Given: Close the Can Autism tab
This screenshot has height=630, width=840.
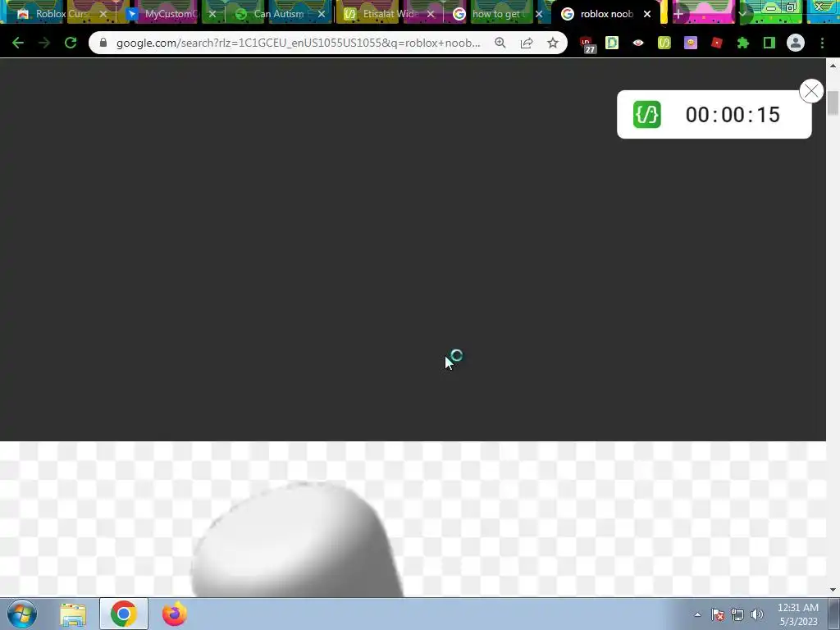Looking at the screenshot, I should click(321, 14).
